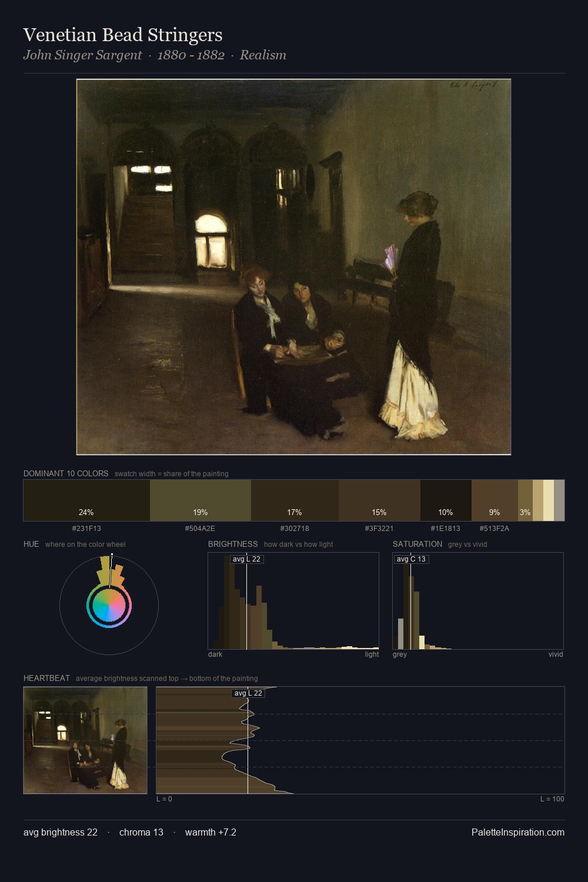Click the 'L = 100' axis label

552,799
